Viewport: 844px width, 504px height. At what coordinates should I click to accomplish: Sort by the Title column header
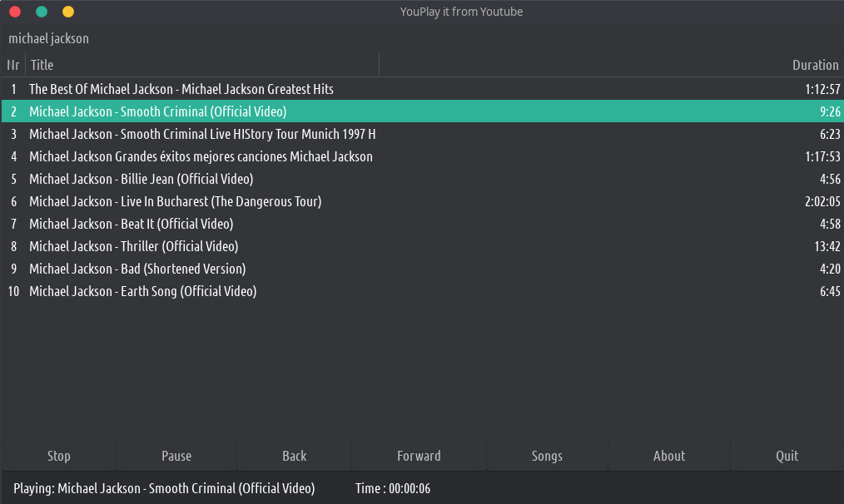pos(202,65)
